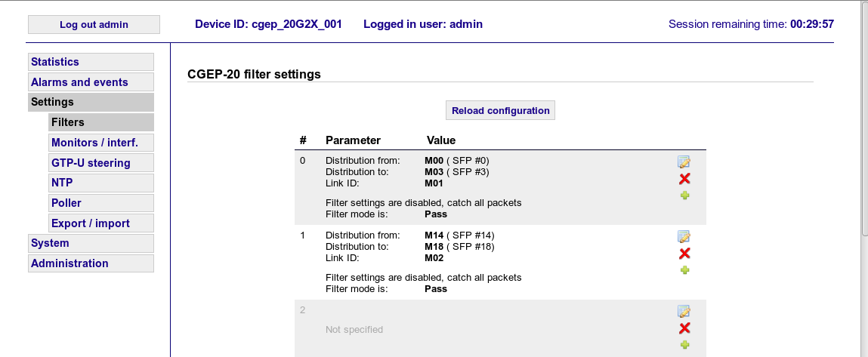Open the Filters submenu
The width and height of the screenshot is (868, 357).
point(101,122)
